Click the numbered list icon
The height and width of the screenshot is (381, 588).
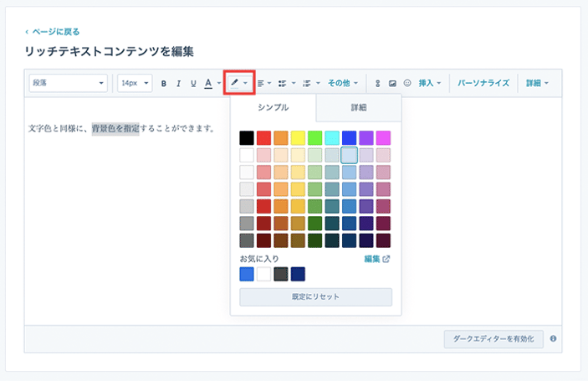point(307,84)
